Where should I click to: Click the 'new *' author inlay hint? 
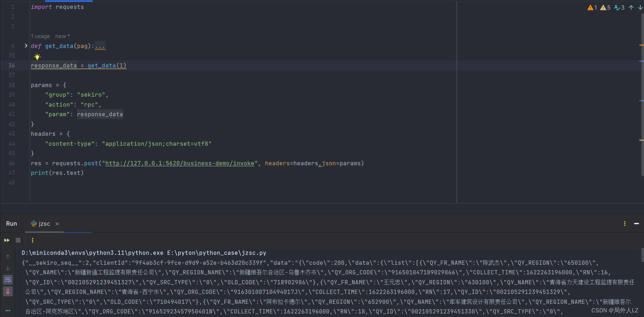62,36
